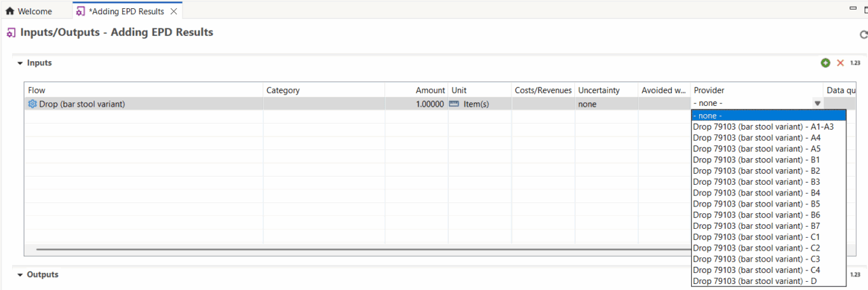Screen dimensions: 868x290
Task: Toggle the Inputs 1.23 number format icon
Action: (855, 62)
